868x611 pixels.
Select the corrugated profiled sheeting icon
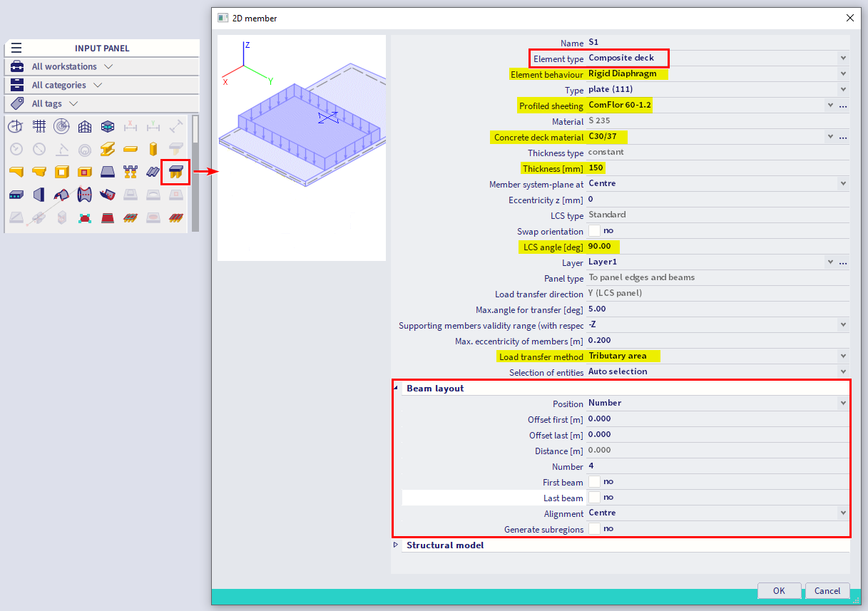pyautogui.click(x=153, y=172)
